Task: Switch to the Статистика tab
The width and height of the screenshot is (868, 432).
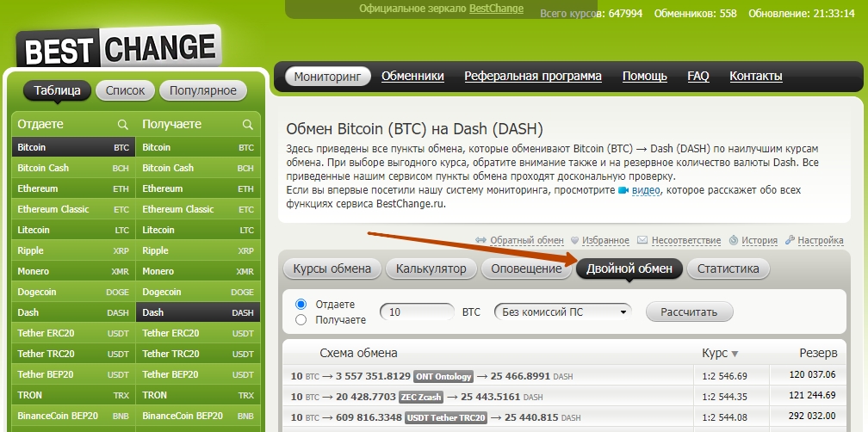Action: pyautogui.click(x=728, y=268)
